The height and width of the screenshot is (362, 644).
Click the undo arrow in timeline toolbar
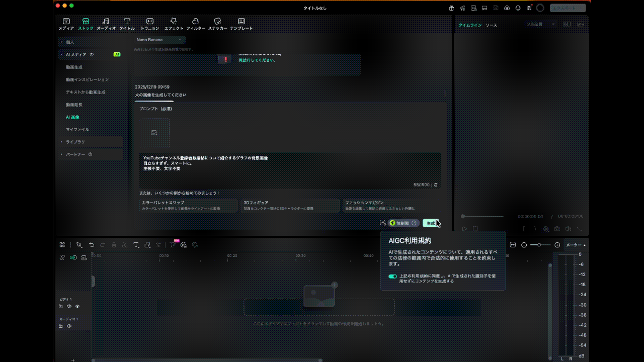pyautogui.click(x=92, y=245)
